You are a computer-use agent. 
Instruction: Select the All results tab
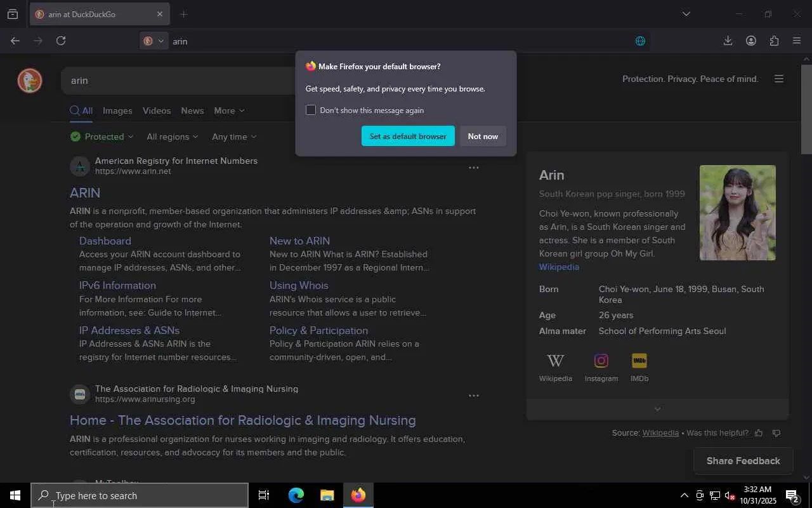81,110
